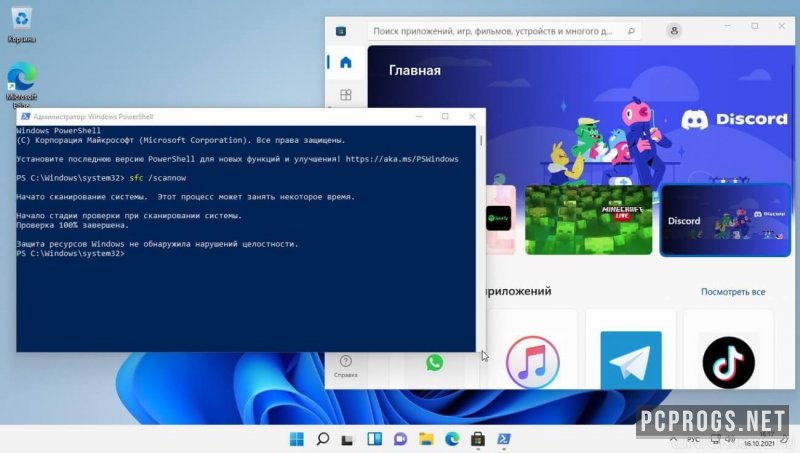Click the search magnifier in the Store
The width and height of the screenshot is (800, 453).
tap(631, 31)
